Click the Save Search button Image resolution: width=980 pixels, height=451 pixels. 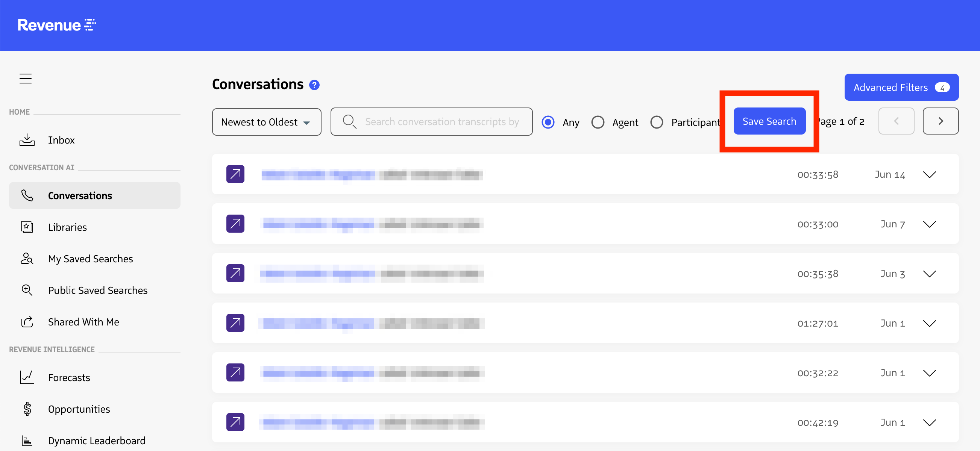tap(769, 121)
